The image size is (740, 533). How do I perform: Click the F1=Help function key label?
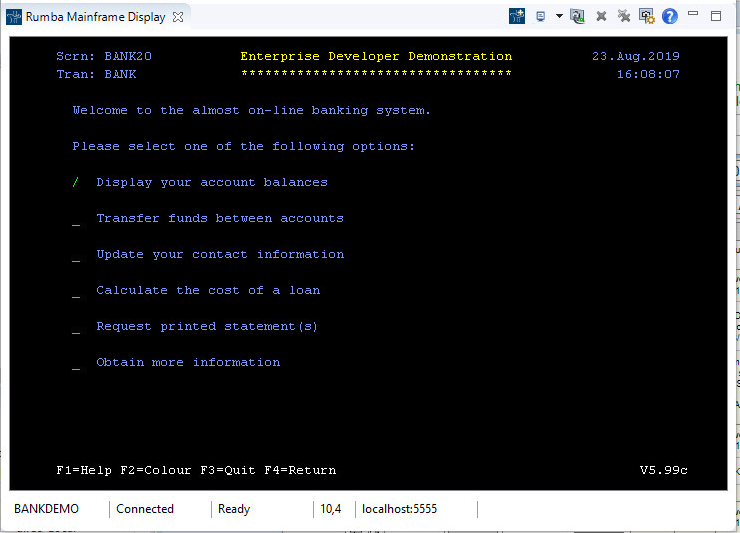click(x=84, y=470)
